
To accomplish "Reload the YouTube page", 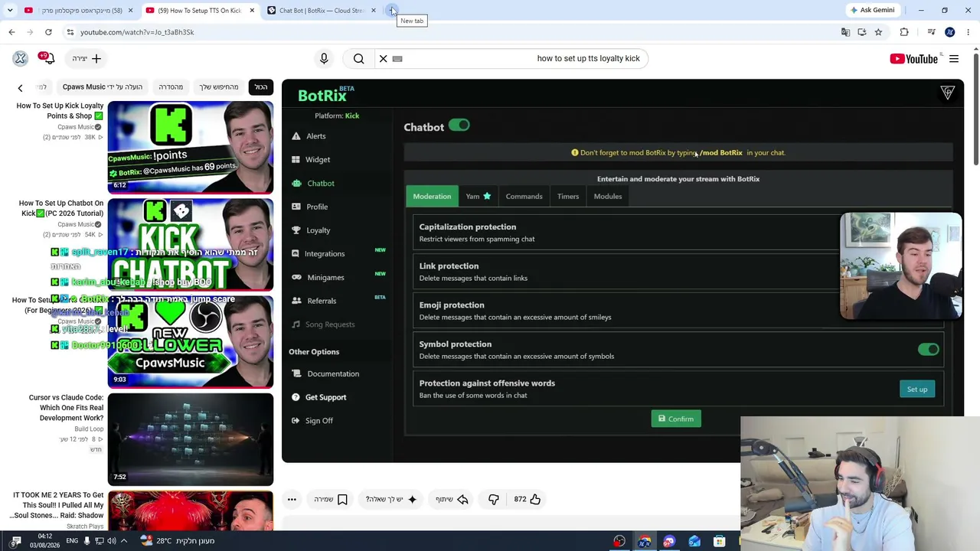I will point(48,32).
